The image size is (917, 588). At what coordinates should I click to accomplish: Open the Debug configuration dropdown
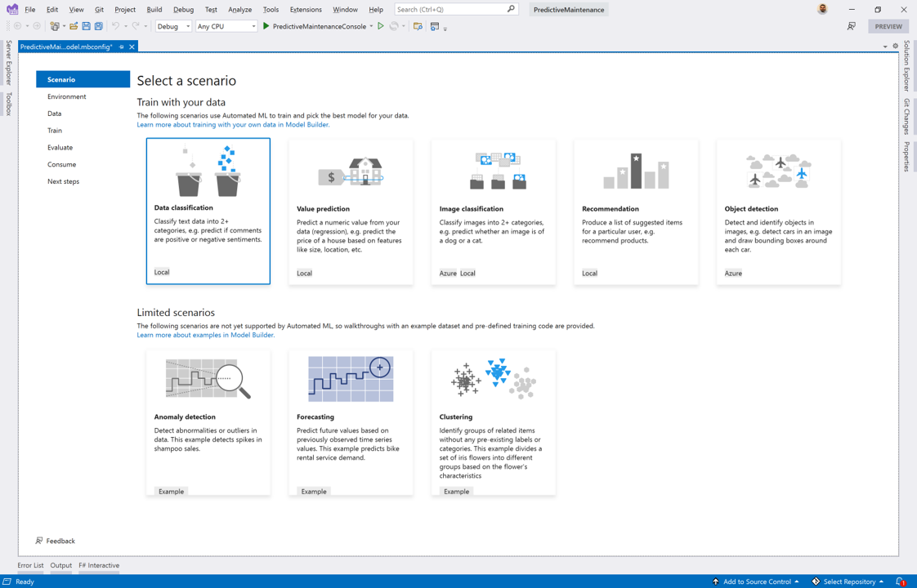click(174, 26)
